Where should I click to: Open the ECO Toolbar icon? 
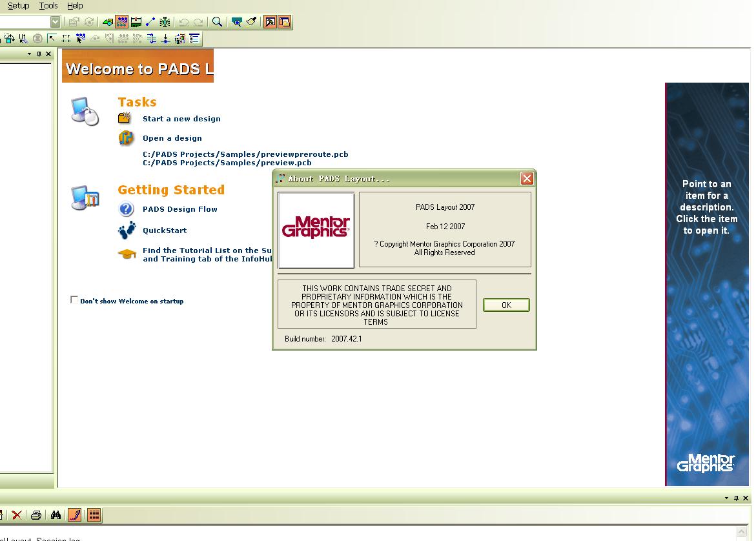[x=150, y=22]
